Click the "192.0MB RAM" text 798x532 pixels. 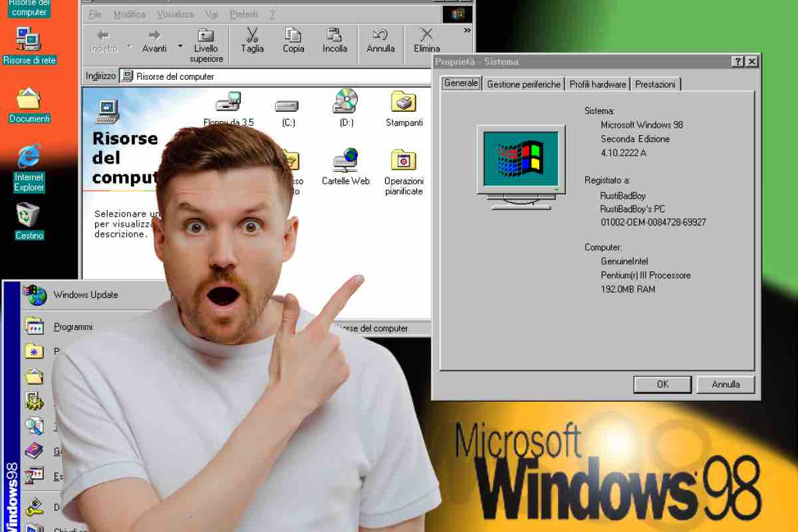point(628,289)
